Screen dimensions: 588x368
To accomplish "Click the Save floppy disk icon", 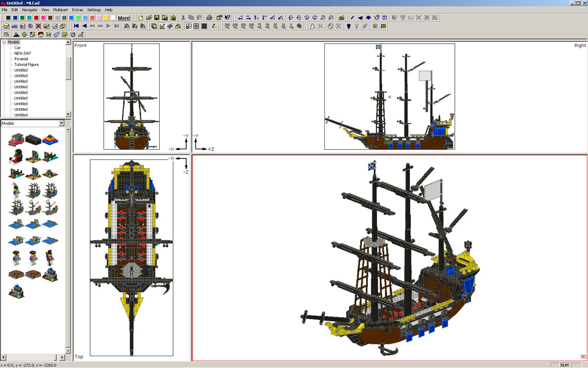I will click(157, 18).
